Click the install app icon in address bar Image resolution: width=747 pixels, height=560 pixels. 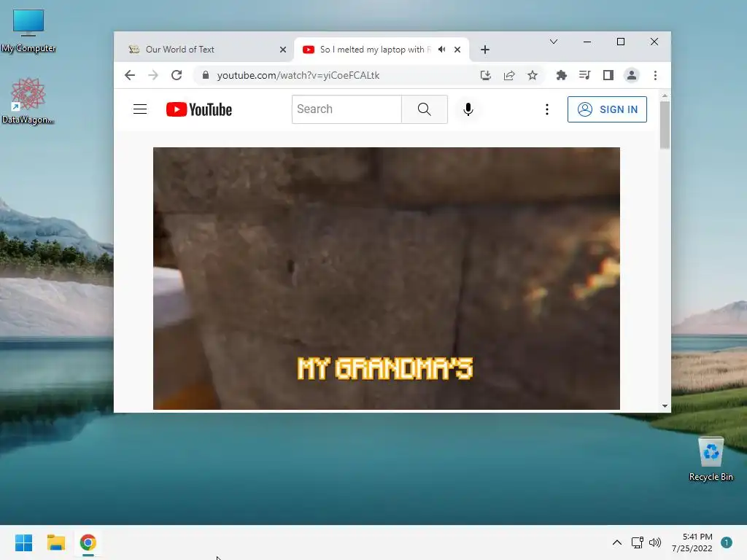(485, 75)
